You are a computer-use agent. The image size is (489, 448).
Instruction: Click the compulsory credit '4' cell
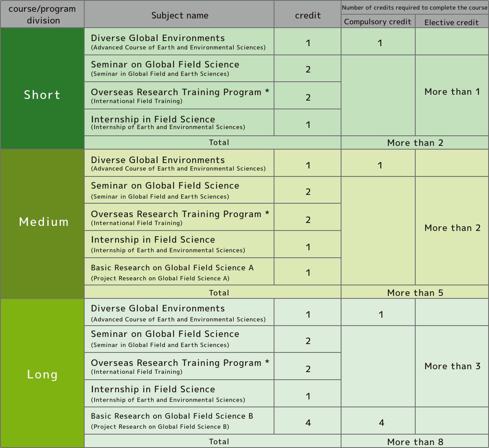click(381, 422)
